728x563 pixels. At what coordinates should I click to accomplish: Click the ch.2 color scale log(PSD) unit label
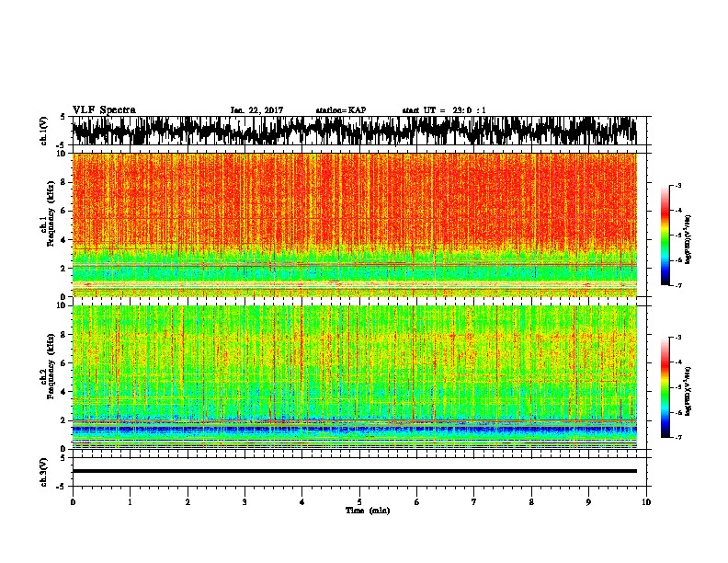[688, 392]
